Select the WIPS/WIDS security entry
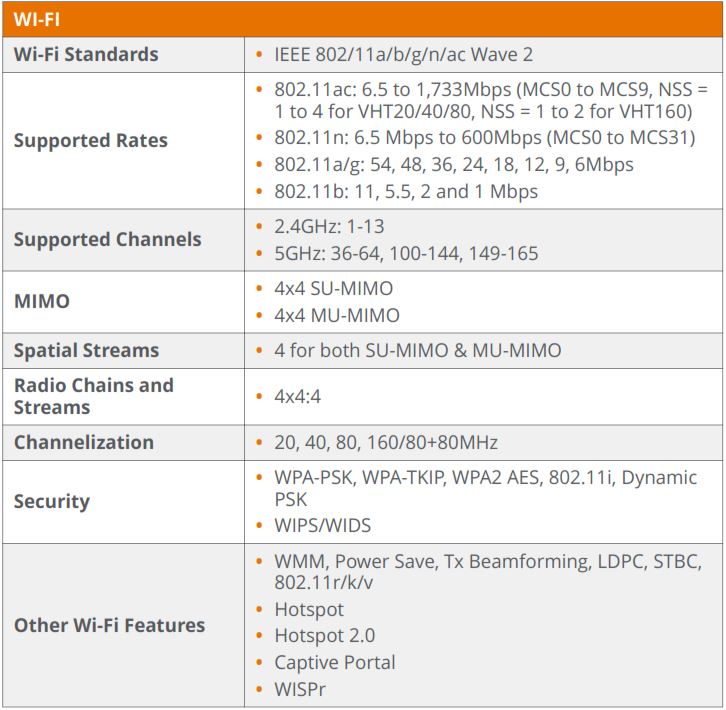 (x=323, y=526)
